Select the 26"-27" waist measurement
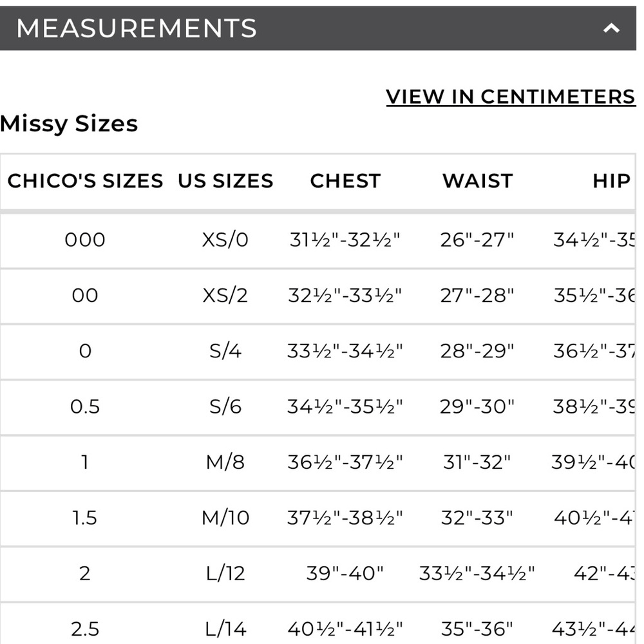The height and width of the screenshot is (644, 644). click(477, 240)
